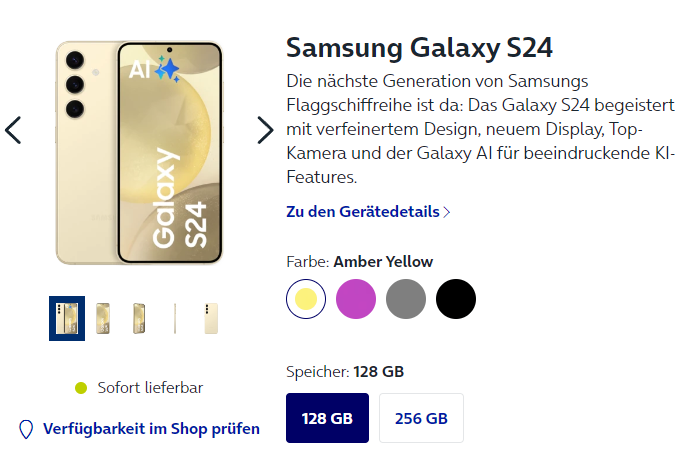View the second phone thumbnail
This screenshot has height=458, width=696.
point(103,318)
